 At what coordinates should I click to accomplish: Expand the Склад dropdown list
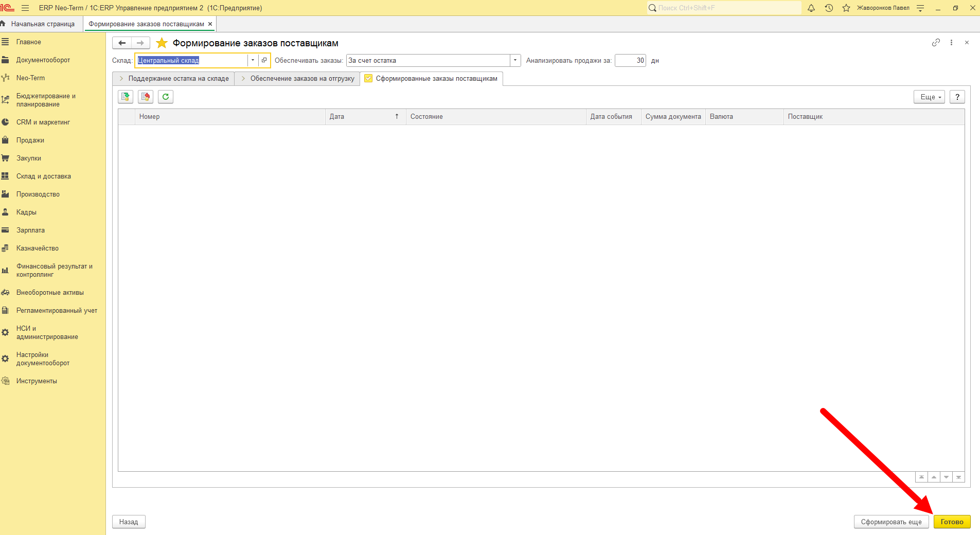coord(253,60)
